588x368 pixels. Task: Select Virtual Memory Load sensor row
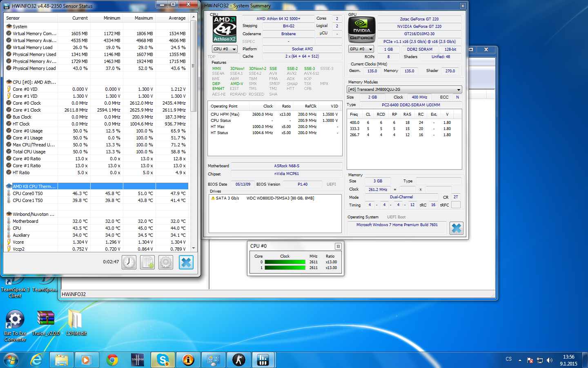coord(97,47)
